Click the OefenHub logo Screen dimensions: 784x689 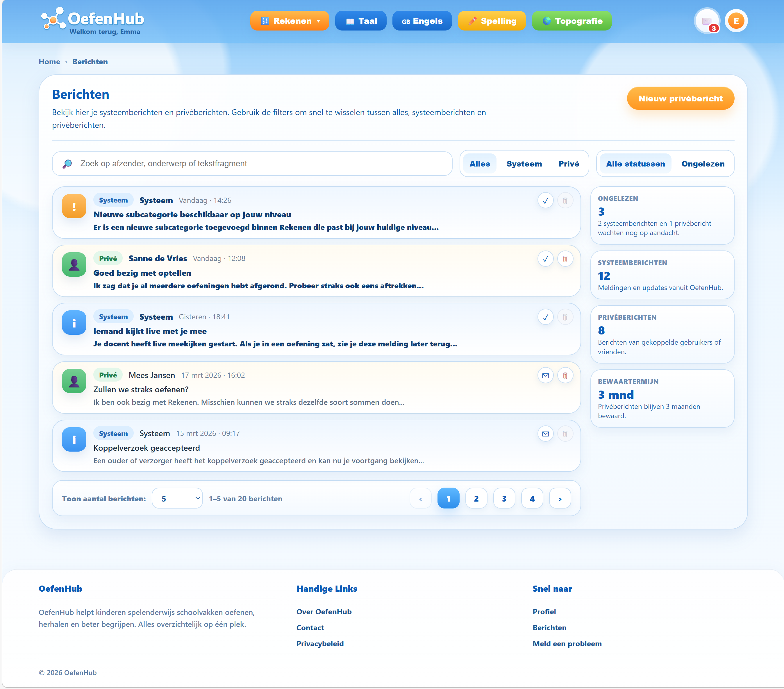(x=92, y=21)
